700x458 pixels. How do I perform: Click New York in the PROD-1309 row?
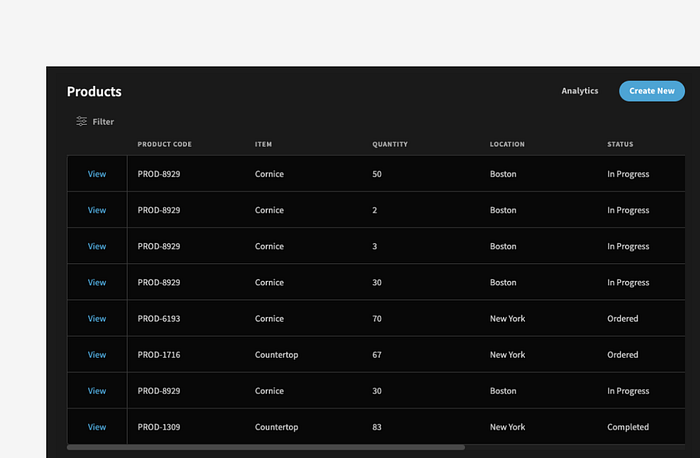[x=507, y=427]
